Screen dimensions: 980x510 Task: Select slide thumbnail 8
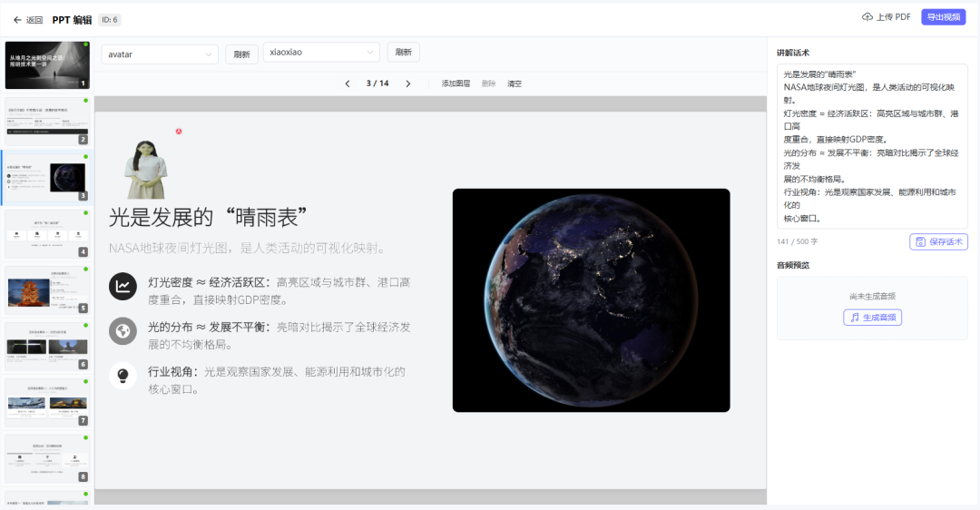[x=47, y=459]
